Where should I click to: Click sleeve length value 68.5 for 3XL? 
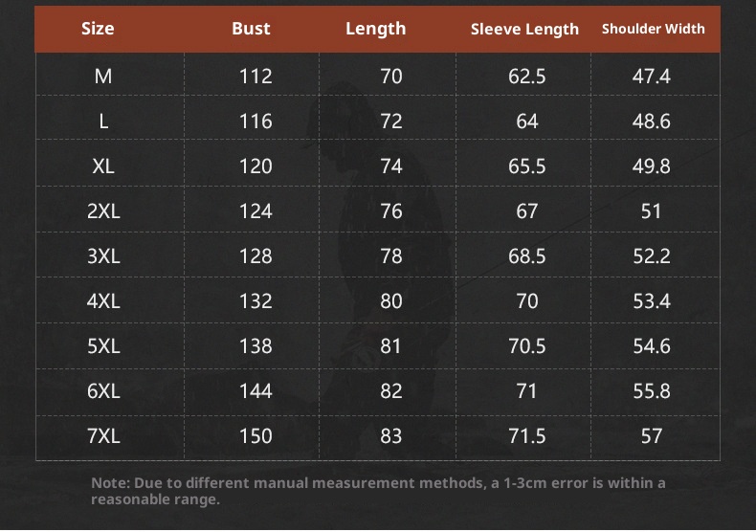coord(526,255)
